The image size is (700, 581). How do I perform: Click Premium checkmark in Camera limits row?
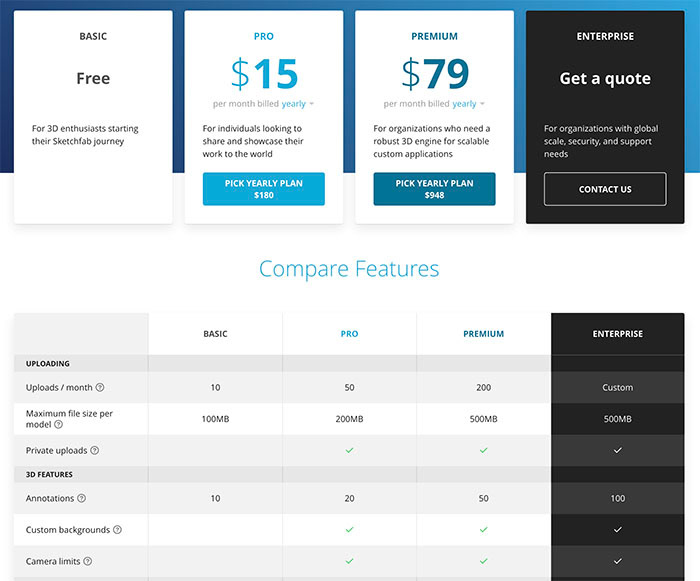tap(483, 561)
